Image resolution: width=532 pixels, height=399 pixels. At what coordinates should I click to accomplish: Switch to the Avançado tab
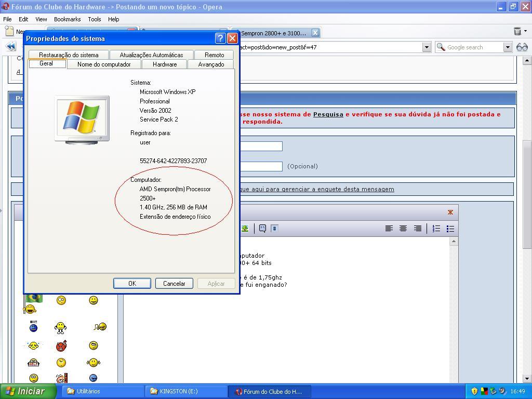pyautogui.click(x=211, y=64)
